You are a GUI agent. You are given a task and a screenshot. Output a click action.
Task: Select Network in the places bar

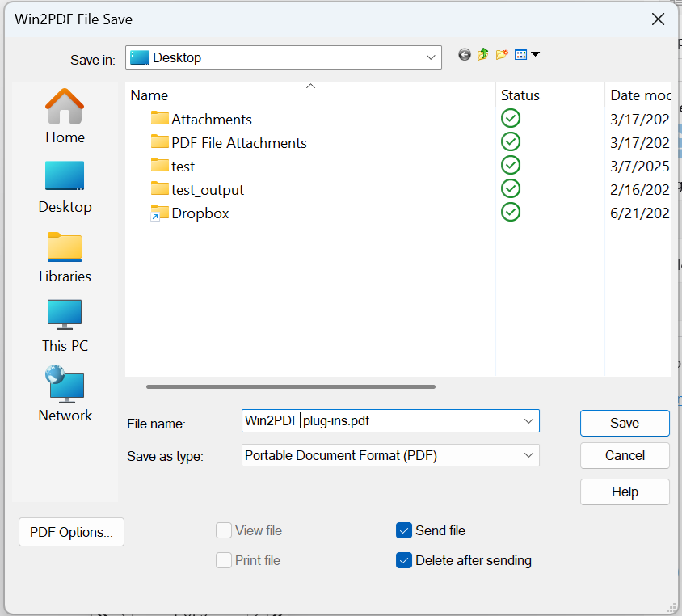(65, 394)
